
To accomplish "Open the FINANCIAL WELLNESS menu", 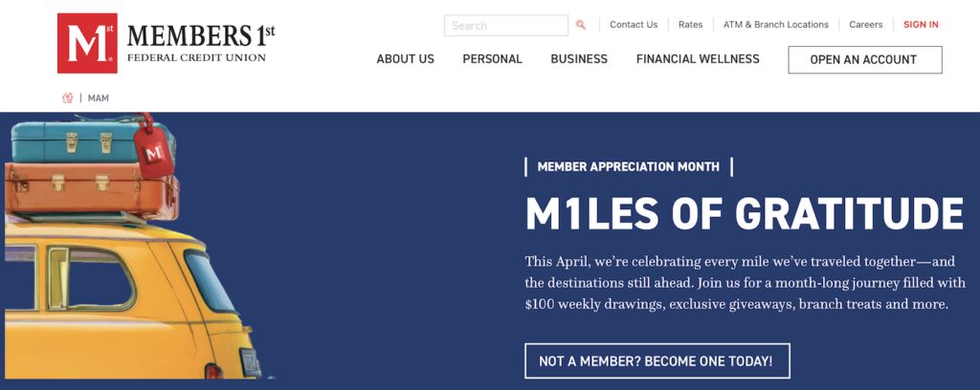I will (x=698, y=59).
